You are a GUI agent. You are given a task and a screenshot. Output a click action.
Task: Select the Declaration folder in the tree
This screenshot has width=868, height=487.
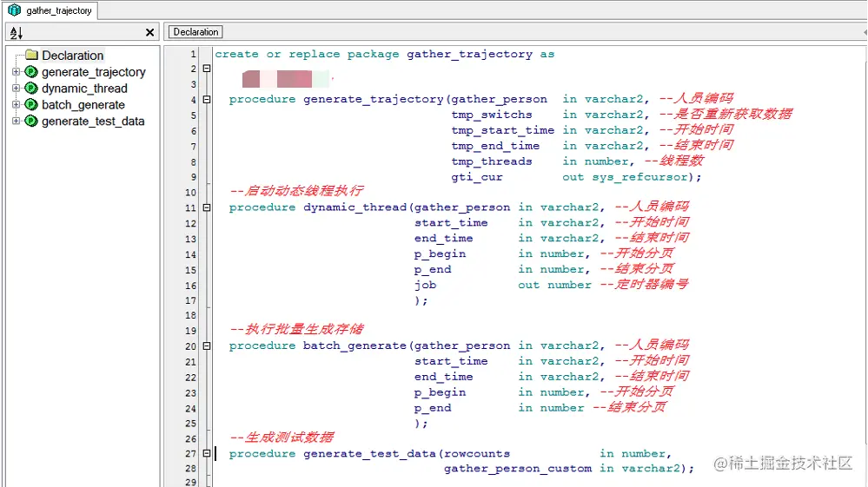pyautogui.click(x=72, y=56)
